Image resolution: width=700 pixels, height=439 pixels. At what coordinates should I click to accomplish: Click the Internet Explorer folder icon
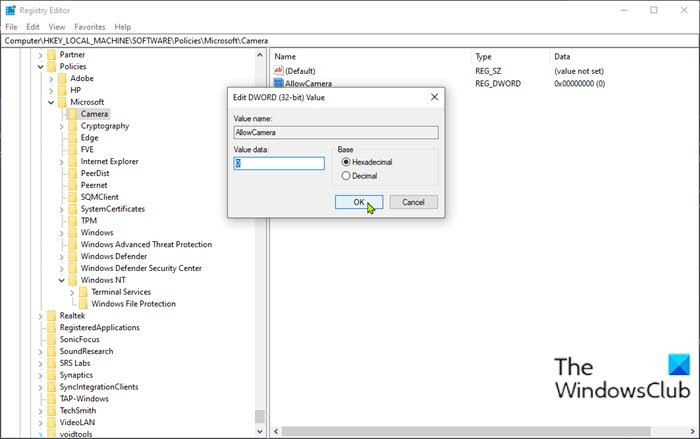[x=73, y=161]
